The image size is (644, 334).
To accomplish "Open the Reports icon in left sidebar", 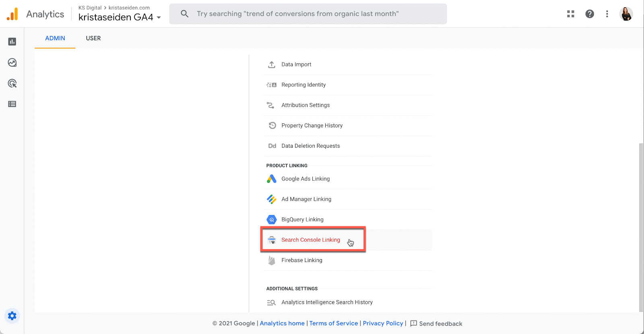I will tap(12, 41).
